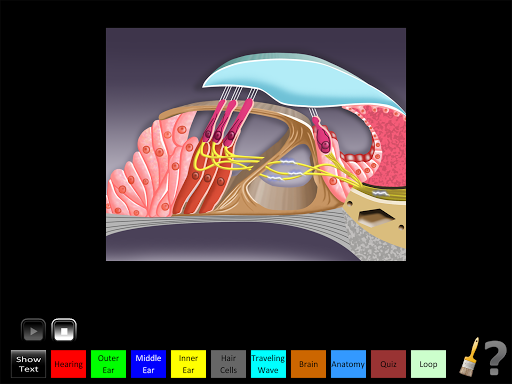Go to the orange Brain section
This screenshot has height=384, width=512.
pyautogui.click(x=308, y=364)
